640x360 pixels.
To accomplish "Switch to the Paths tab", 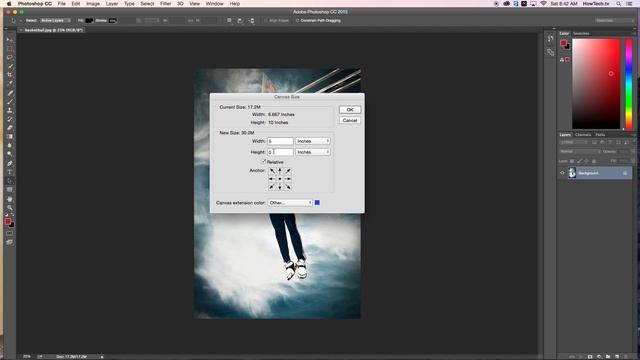I will click(x=600, y=135).
